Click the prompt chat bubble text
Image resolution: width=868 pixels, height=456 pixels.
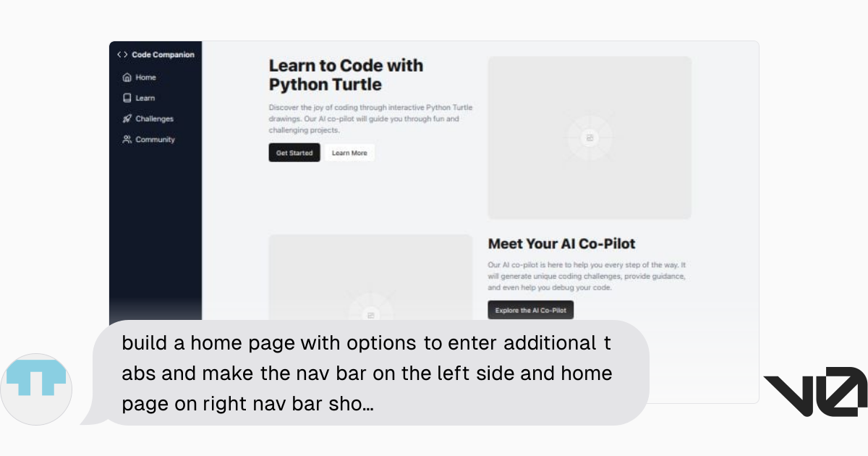tap(367, 373)
